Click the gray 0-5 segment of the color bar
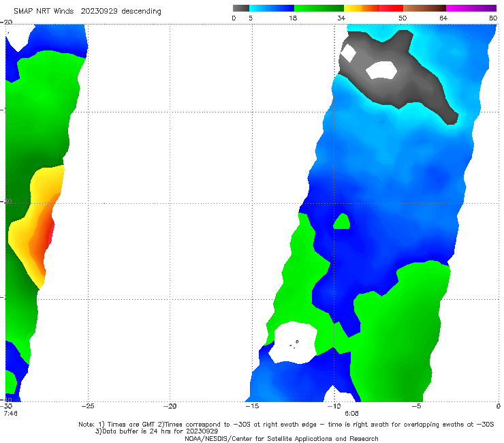504x443 pixels. click(x=241, y=8)
